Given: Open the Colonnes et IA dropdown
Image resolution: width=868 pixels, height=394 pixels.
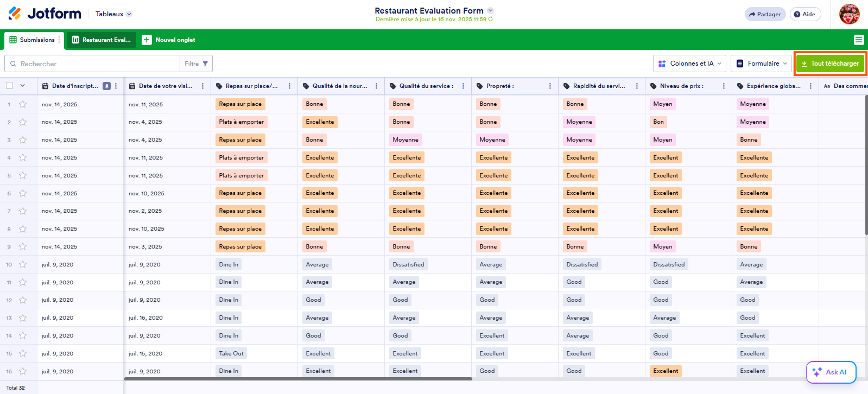Looking at the screenshot, I should (690, 63).
